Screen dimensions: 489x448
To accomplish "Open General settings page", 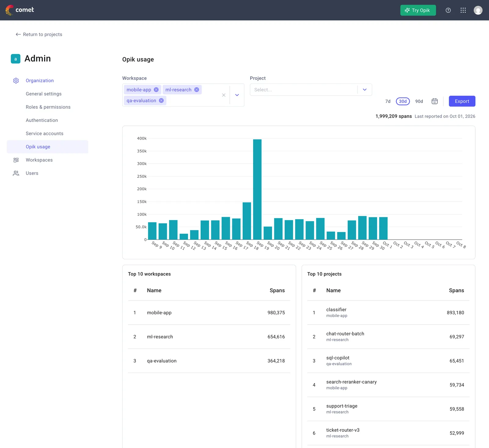I will [44, 94].
